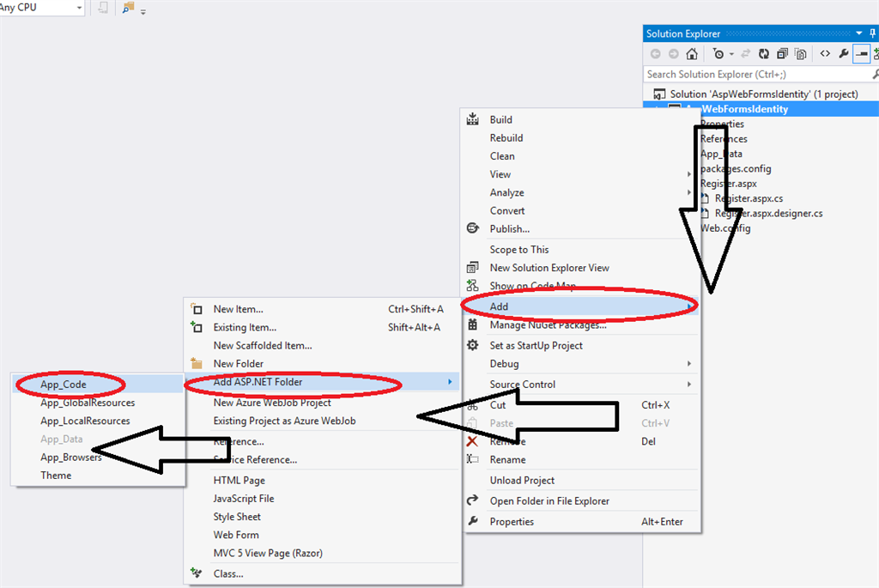Image resolution: width=879 pixels, height=588 pixels.
Task: Click the Home icon in Solution Explorer
Action: point(692,54)
